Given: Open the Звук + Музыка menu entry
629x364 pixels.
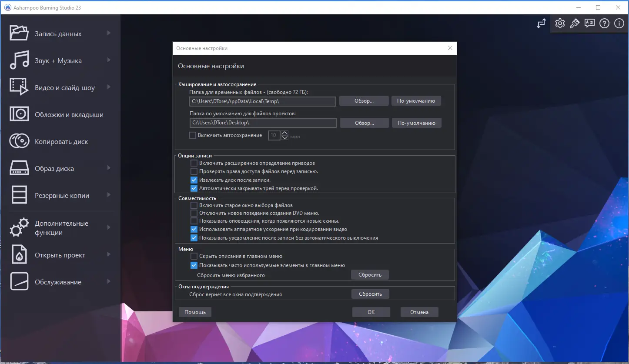Looking at the screenshot, I should pyautogui.click(x=60, y=60).
